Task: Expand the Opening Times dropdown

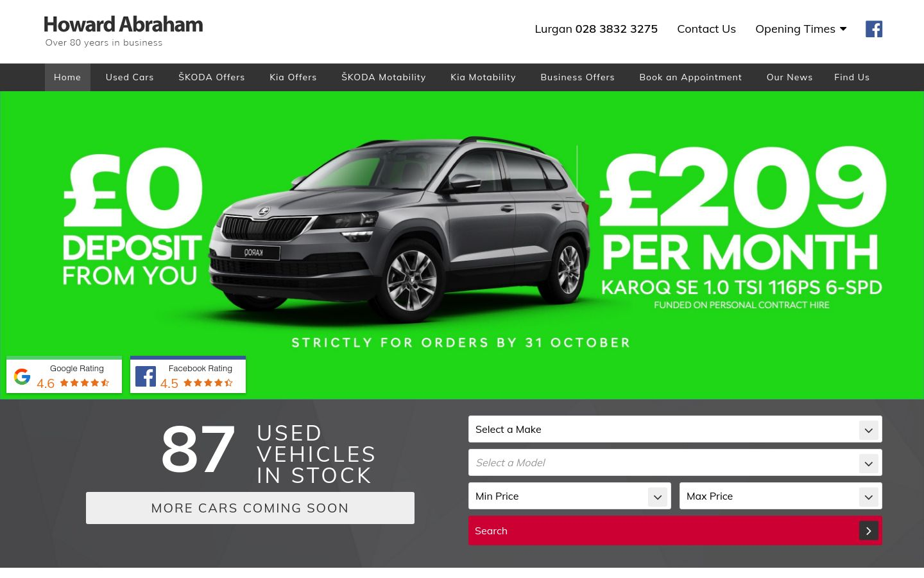Action: point(801,29)
